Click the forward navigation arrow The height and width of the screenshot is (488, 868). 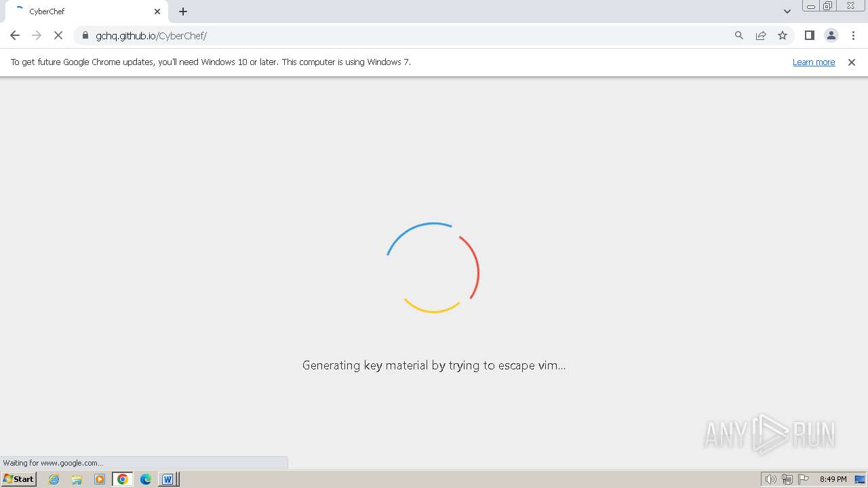click(x=37, y=35)
